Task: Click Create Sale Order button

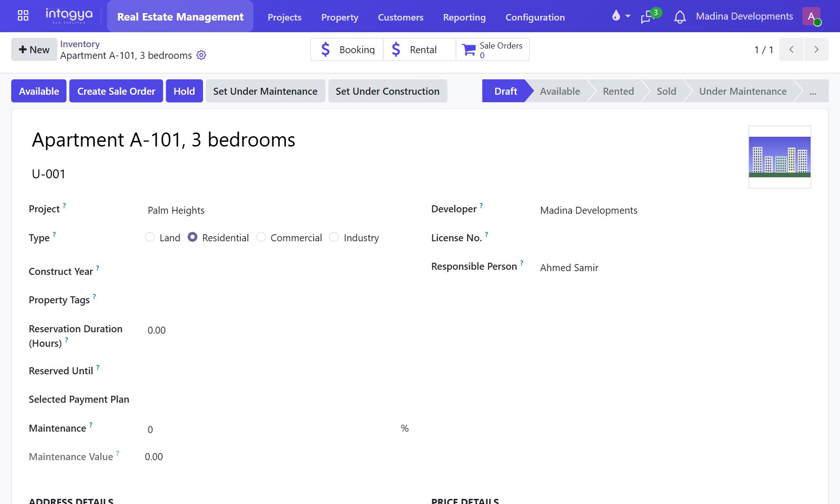Action: [116, 91]
